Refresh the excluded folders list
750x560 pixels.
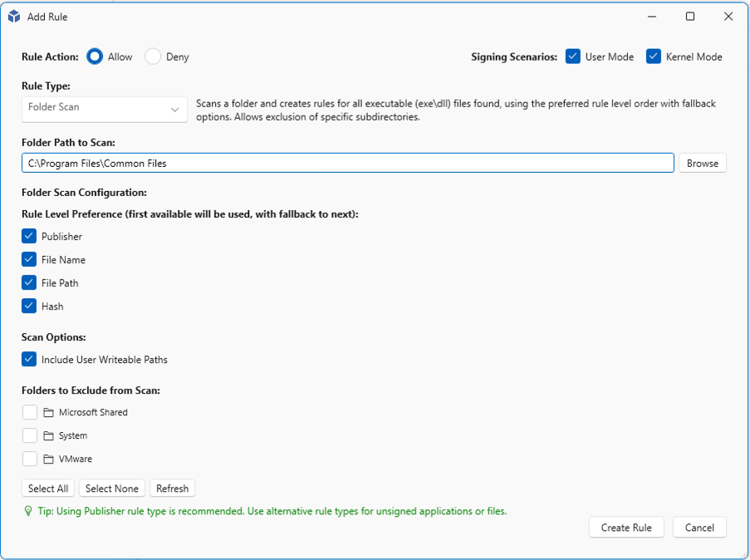click(172, 489)
